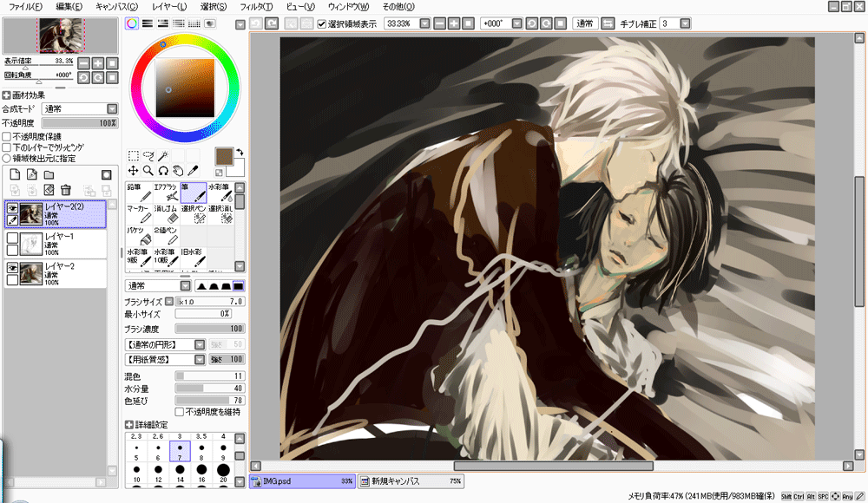Select the 2値ペン (binary pen) tool
This screenshot has height=503, width=868.
point(166,236)
